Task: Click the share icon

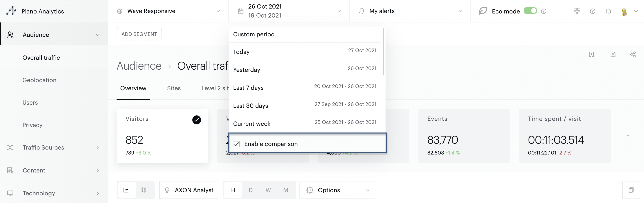Action: coord(633,55)
